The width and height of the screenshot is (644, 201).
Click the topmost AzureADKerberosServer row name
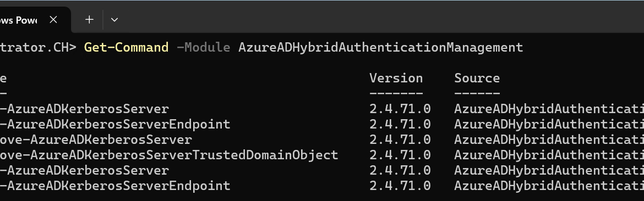tap(85, 109)
